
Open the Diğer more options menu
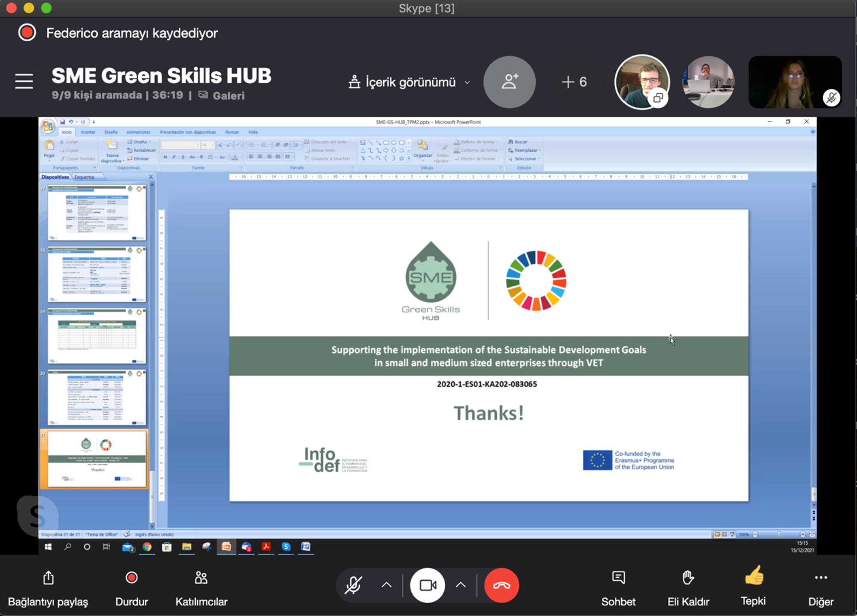821,578
